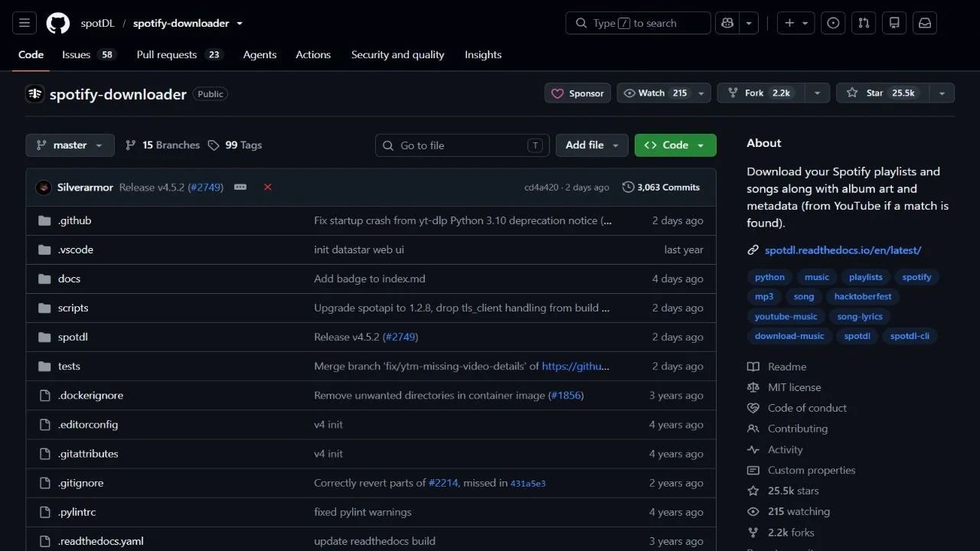Click the hacktoberfest topic tag
Screen dimensions: 980x551
click(863, 297)
